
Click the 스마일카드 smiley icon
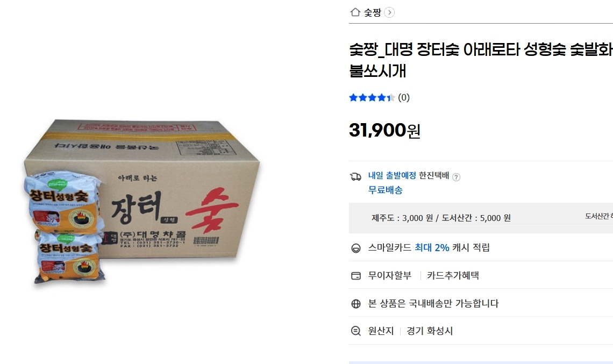[x=355, y=248]
